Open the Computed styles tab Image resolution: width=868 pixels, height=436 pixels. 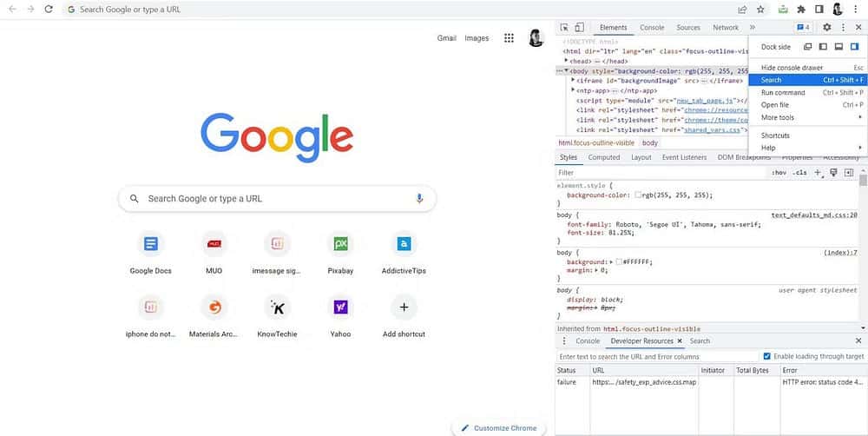coord(604,157)
